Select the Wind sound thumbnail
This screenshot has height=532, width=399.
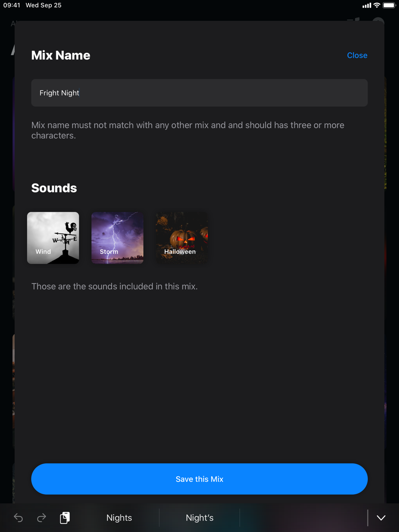53,238
